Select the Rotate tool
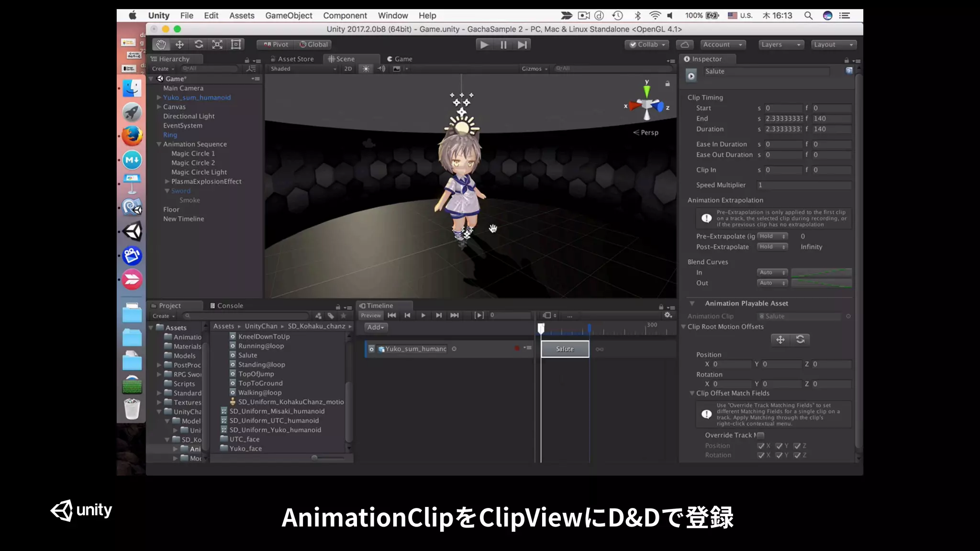 click(x=199, y=44)
